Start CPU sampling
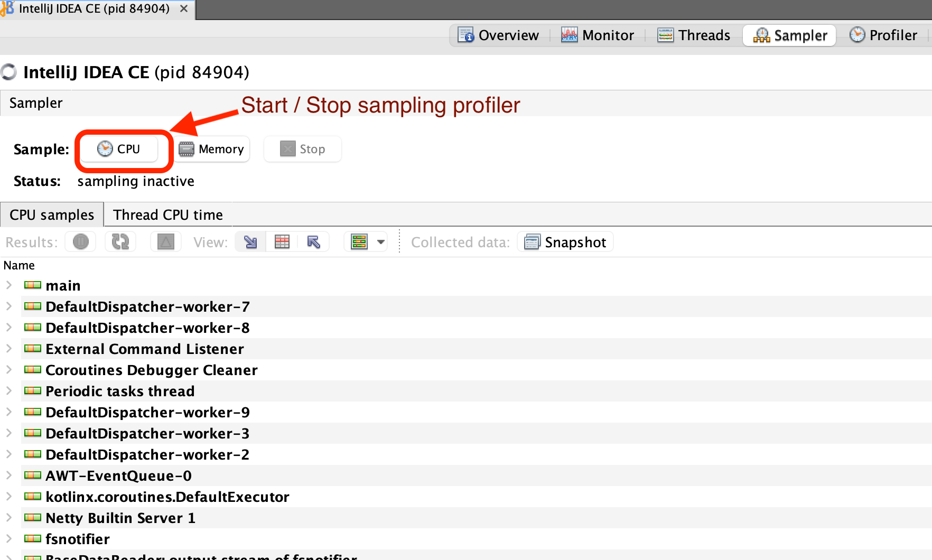Image resolution: width=932 pixels, height=560 pixels. pyautogui.click(x=119, y=149)
